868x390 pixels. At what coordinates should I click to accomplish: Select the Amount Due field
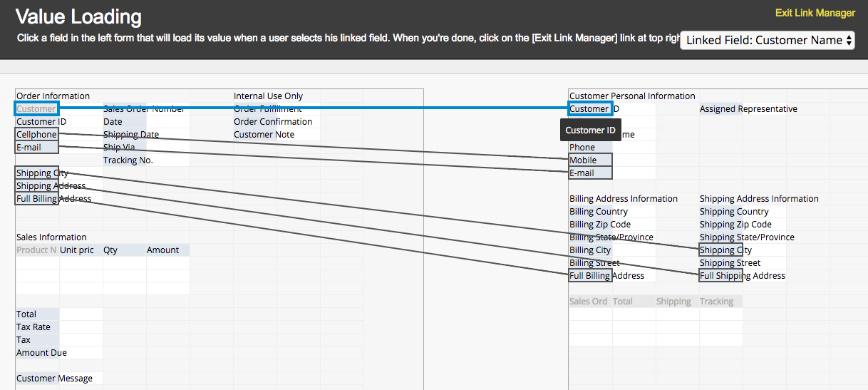click(41, 353)
